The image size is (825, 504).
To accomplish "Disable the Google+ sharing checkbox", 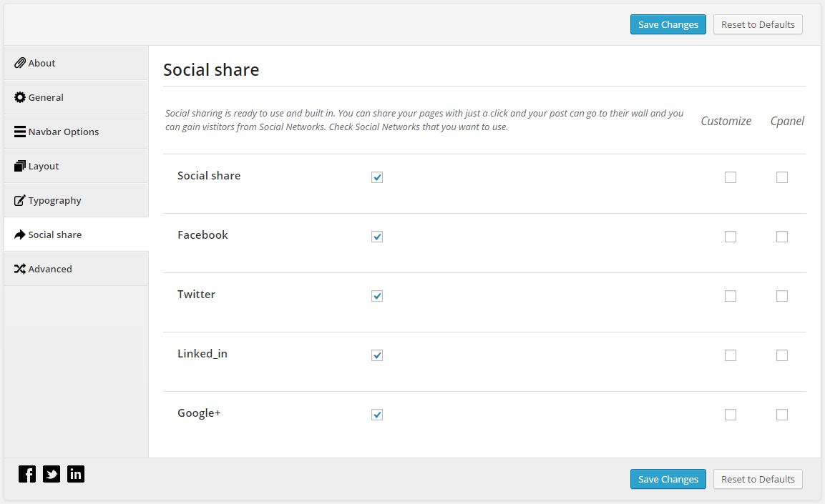I will (377, 415).
